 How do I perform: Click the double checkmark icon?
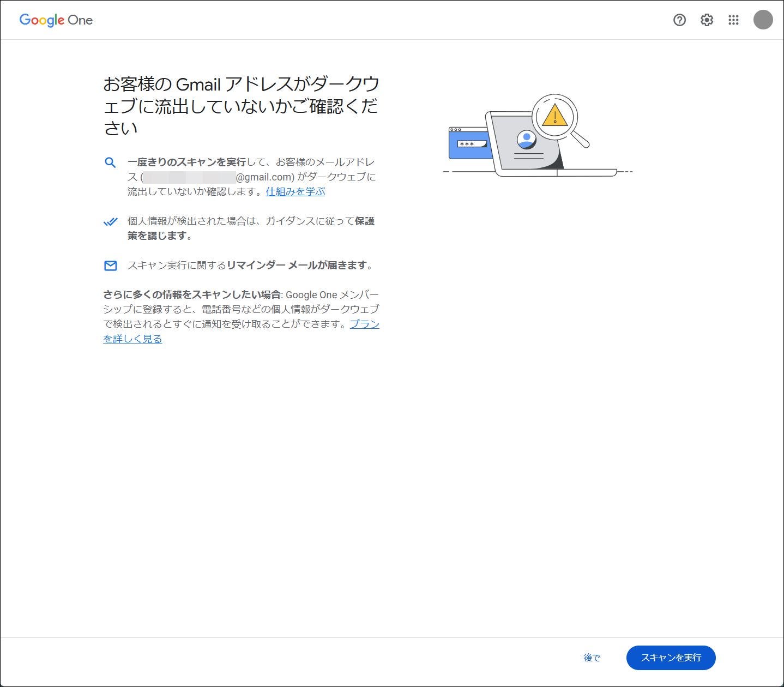click(x=110, y=221)
